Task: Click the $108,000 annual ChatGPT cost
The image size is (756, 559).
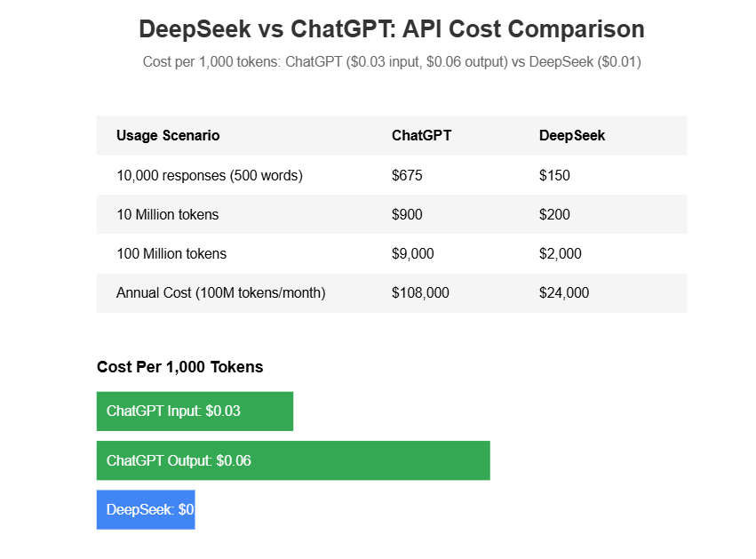Action: (x=420, y=292)
